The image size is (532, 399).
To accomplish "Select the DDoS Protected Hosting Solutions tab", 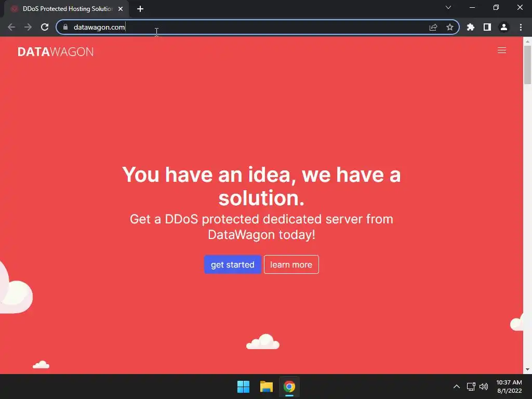I will pyautogui.click(x=67, y=9).
